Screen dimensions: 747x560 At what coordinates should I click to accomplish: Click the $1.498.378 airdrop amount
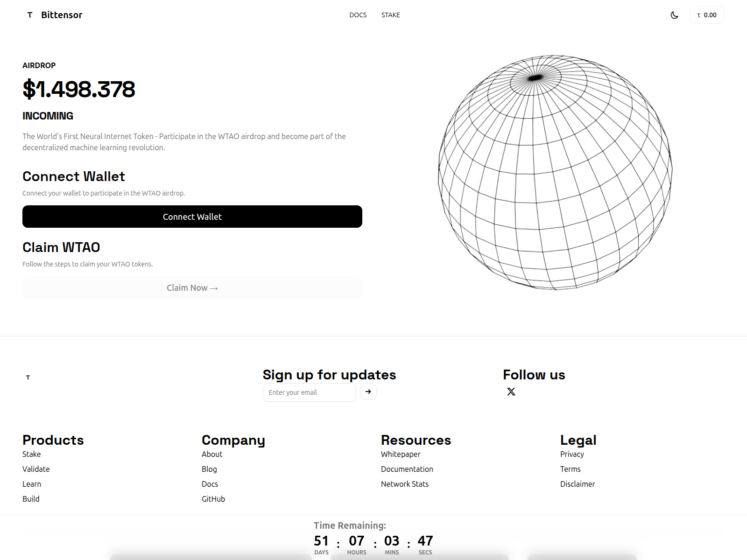coord(79,89)
